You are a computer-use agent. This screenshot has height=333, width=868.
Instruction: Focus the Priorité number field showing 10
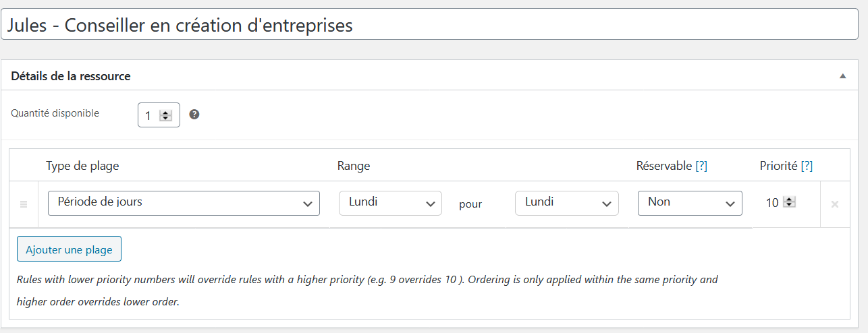(773, 203)
